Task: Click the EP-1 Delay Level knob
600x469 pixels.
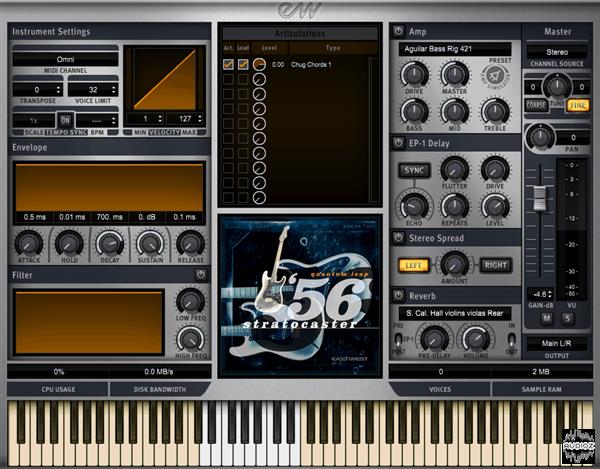Action: [495, 207]
